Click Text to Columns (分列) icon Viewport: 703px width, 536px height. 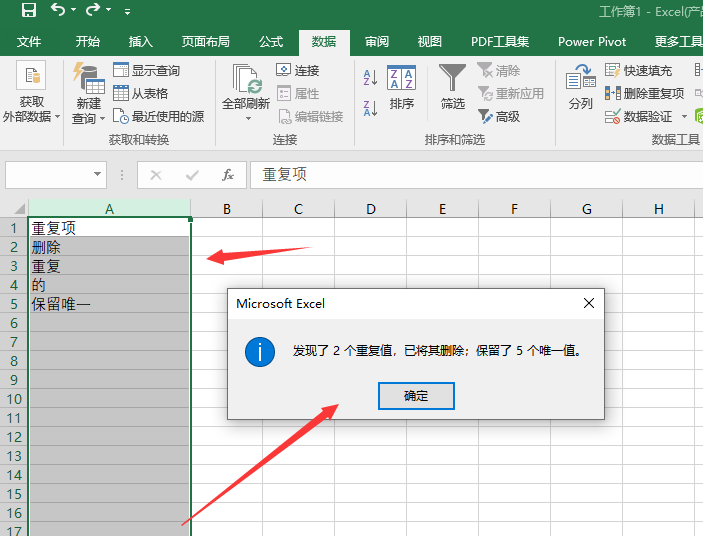pyautogui.click(x=580, y=88)
